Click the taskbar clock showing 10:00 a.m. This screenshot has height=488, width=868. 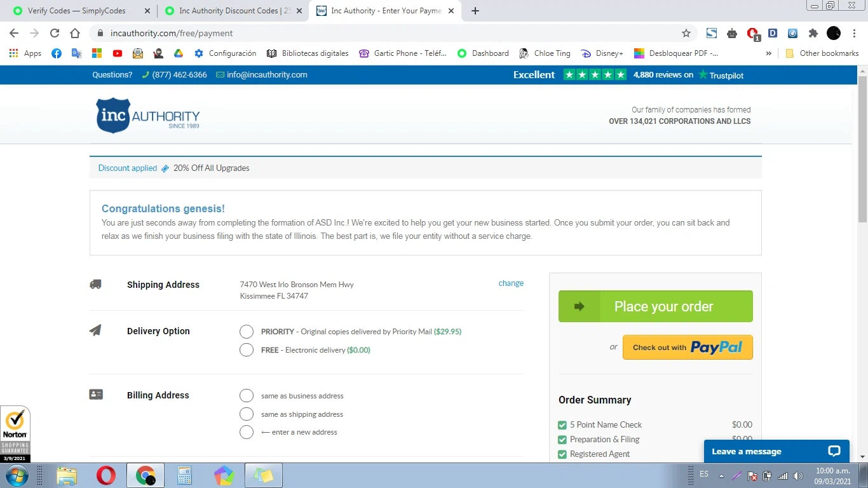click(x=832, y=476)
